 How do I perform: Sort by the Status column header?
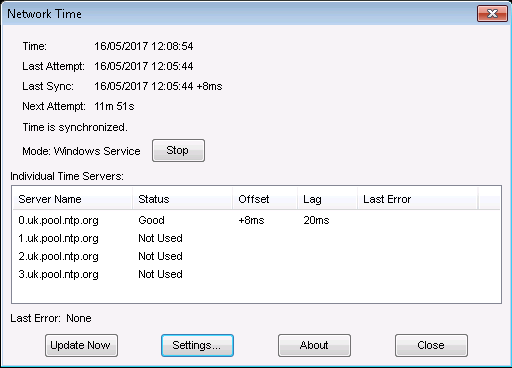coord(182,199)
